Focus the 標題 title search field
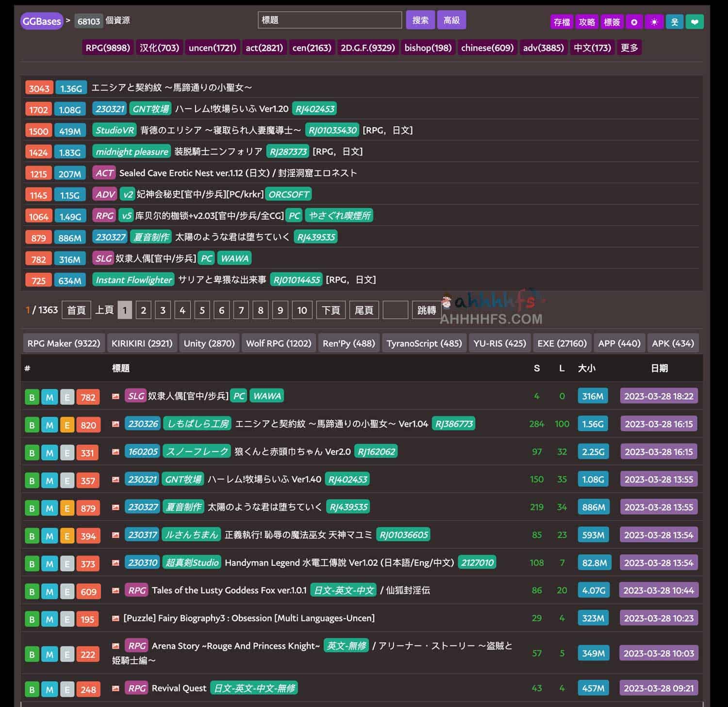The height and width of the screenshot is (707, 728). (x=330, y=20)
